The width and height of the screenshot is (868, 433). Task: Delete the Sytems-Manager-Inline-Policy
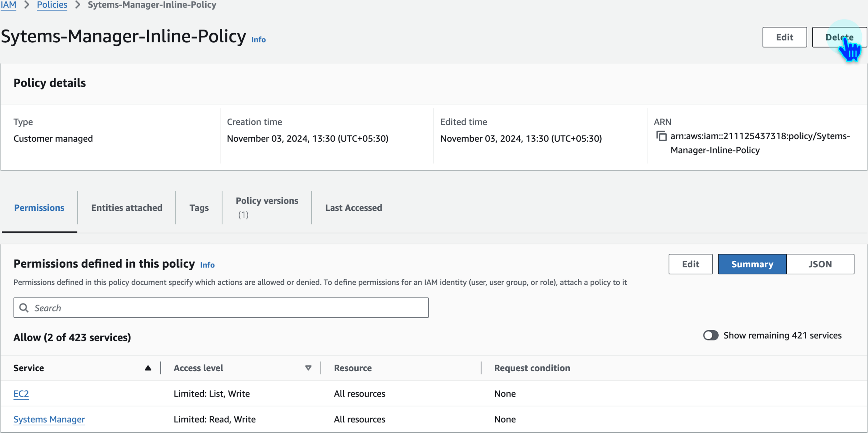click(x=839, y=37)
